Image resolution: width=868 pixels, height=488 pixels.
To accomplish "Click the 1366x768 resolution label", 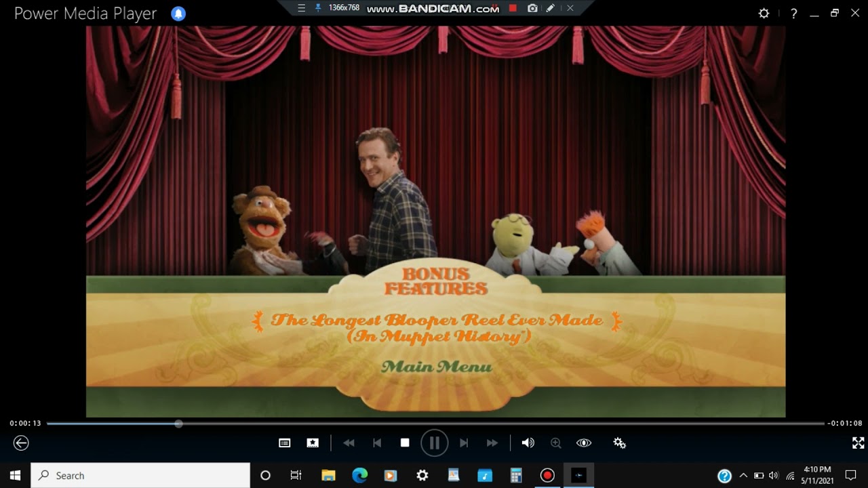I will [x=344, y=8].
